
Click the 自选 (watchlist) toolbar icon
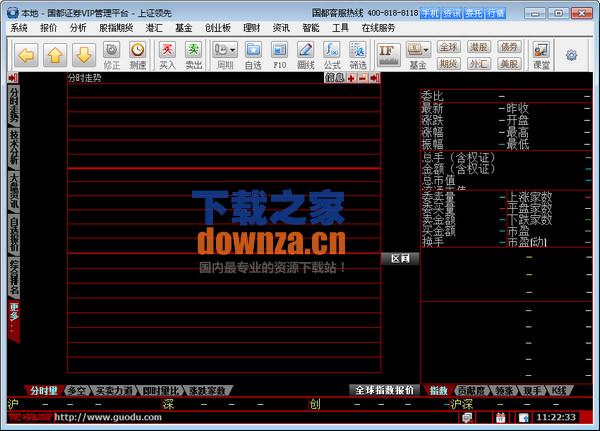tap(253, 54)
